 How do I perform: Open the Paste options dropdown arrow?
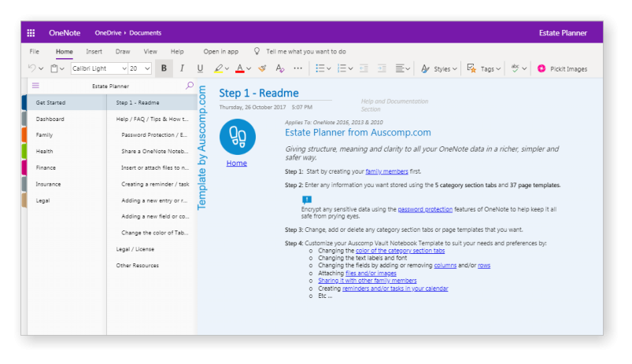[61, 69]
